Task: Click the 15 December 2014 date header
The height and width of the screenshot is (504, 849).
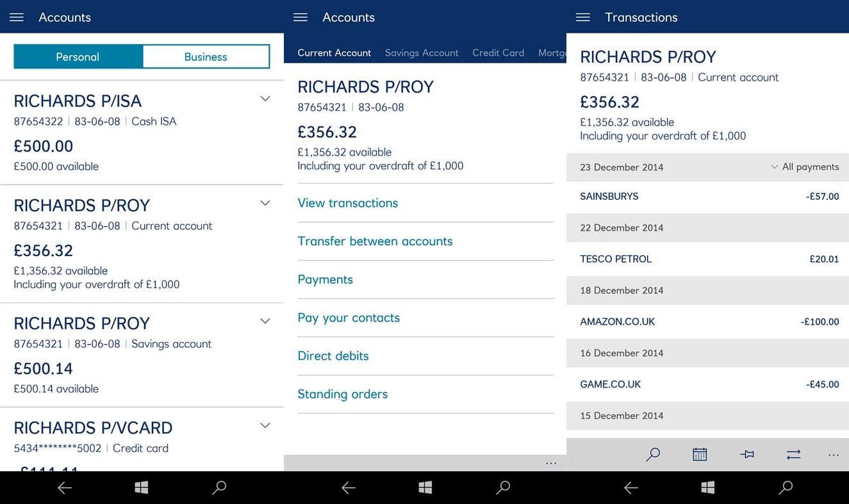Action: [622, 416]
